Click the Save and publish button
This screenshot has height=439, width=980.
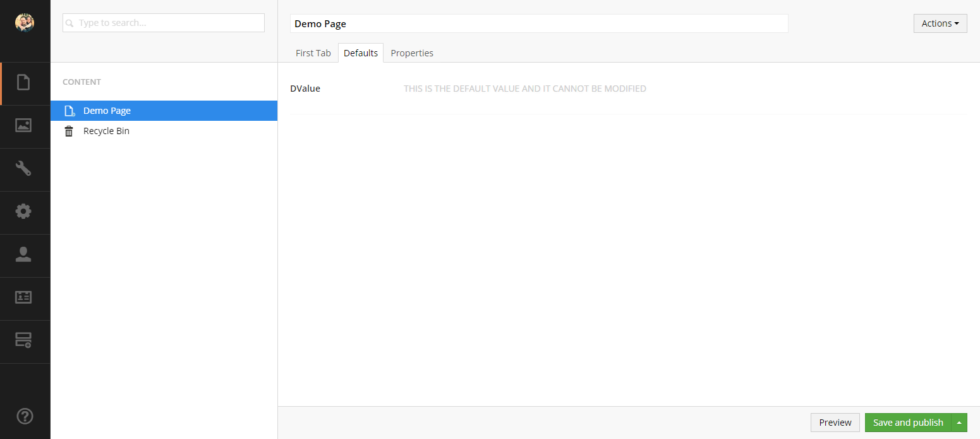point(907,423)
